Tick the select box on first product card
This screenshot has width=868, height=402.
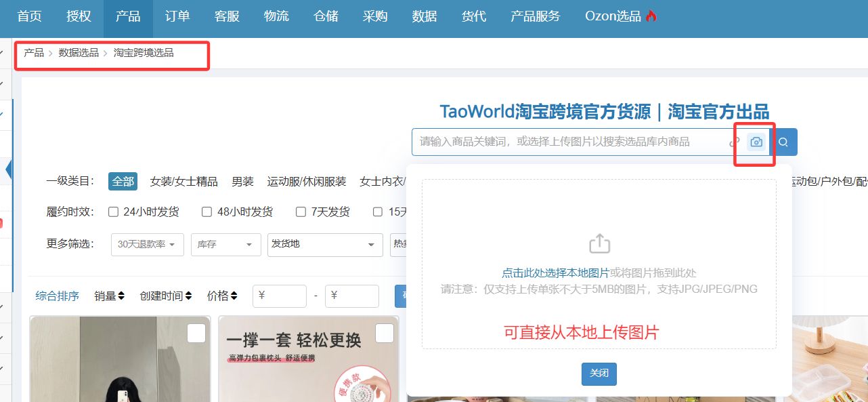point(196,334)
